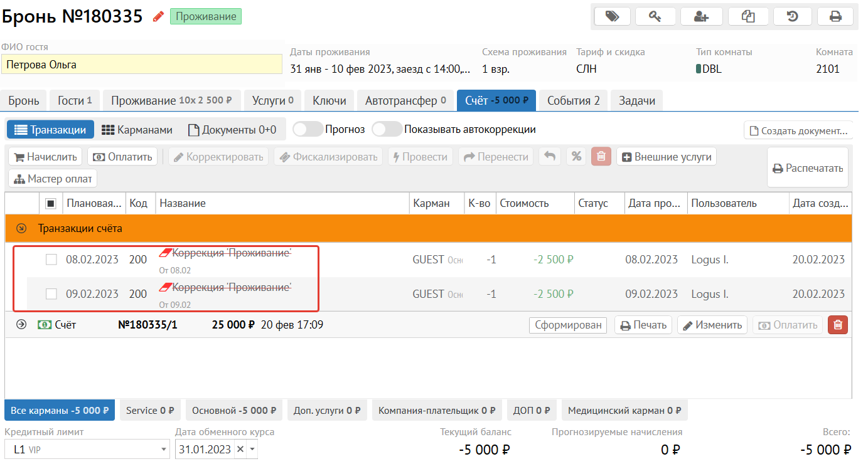
Task: Check the 08.02.2023 transaction checkbox
Action: 51,260
